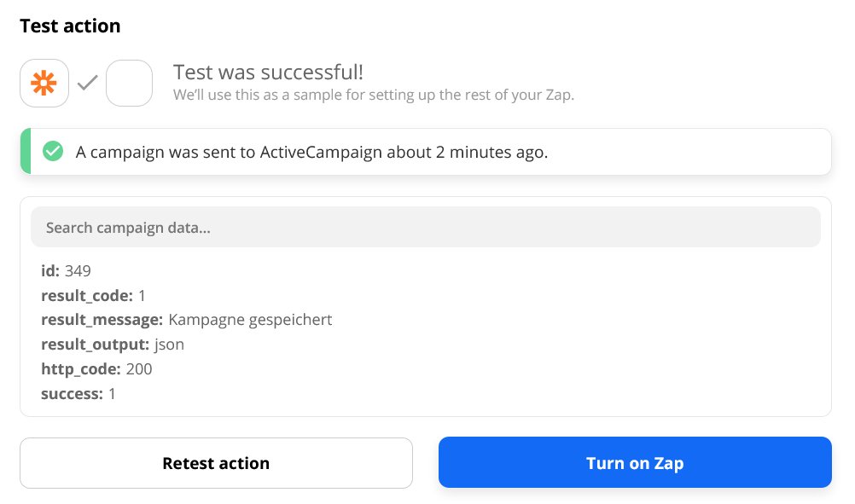The image size is (855, 504).
Task: Click the orange Zapier asterisk icon
Action: (x=44, y=83)
